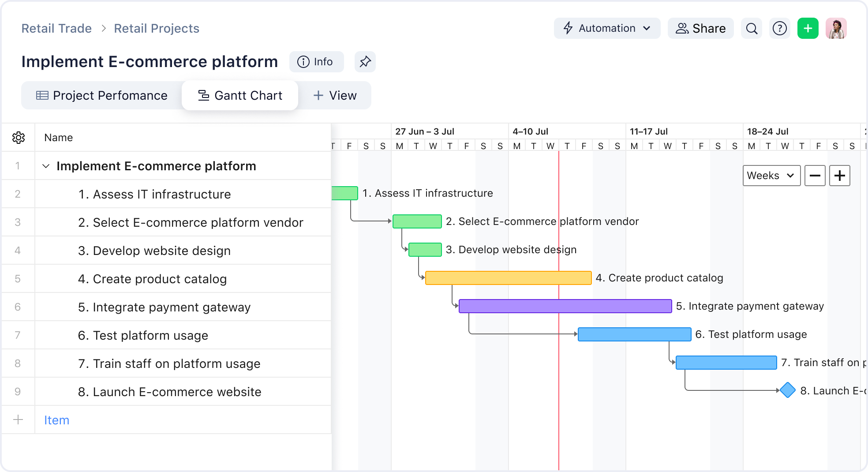Screen dimensions: 868x472
Task: Click the green plus create button
Action: click(x=808, y=29)
